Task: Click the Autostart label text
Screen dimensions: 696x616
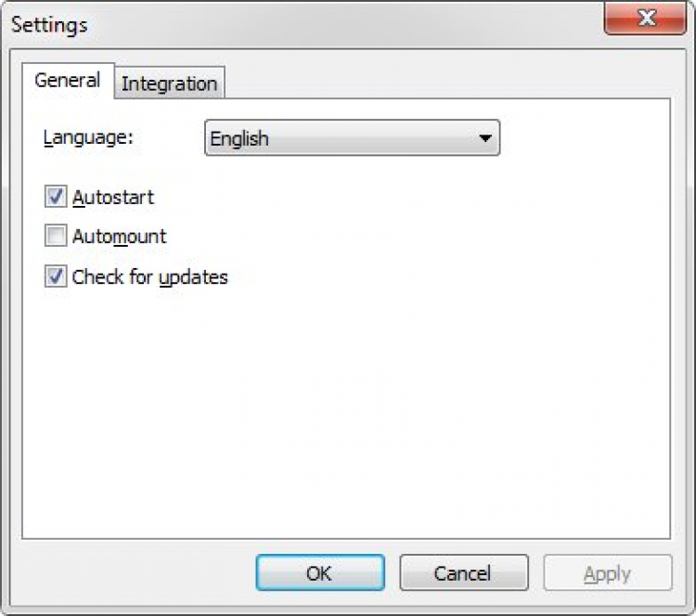Action: pos(113,198)
